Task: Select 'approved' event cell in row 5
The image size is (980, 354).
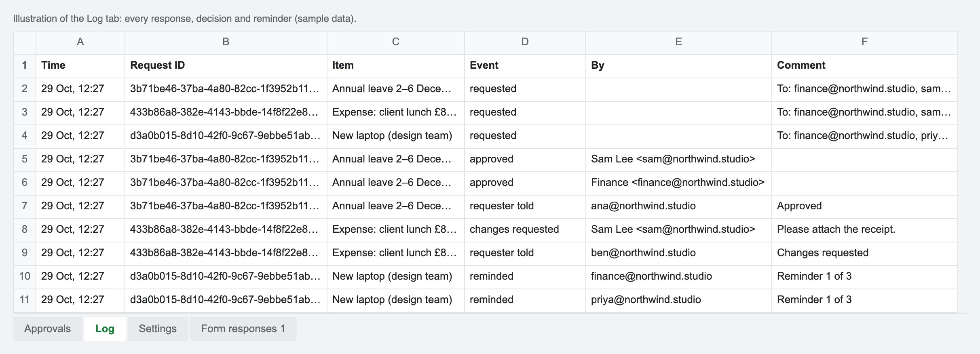Action: pyautogui.click(x=525, y=160)
